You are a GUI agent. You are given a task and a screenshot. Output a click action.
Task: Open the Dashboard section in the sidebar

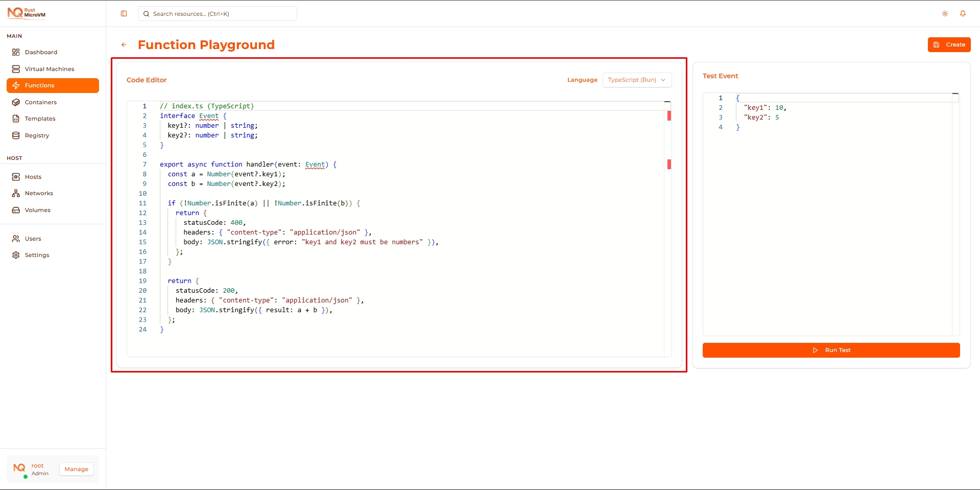click(16, 52)
